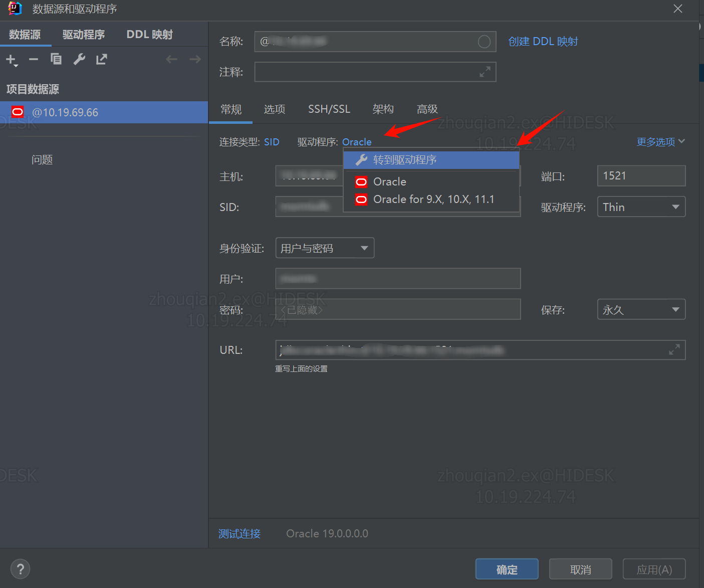
Task: Click the IntelliJ logo in the title bar
Action: 15,9
